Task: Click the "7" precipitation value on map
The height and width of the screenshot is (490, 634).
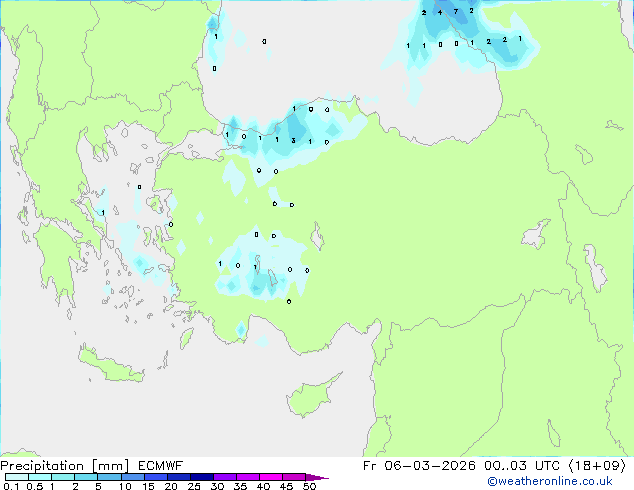Action: point(456,11)
